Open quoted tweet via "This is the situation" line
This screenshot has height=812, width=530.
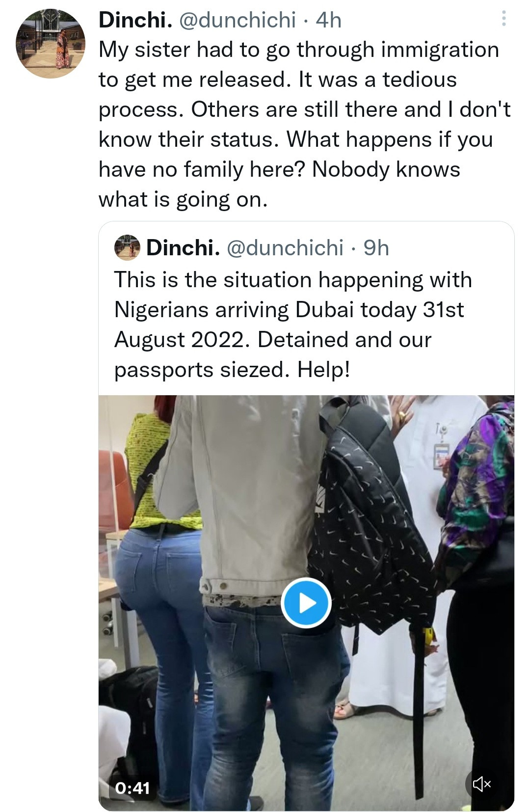[x=292, y=280]
